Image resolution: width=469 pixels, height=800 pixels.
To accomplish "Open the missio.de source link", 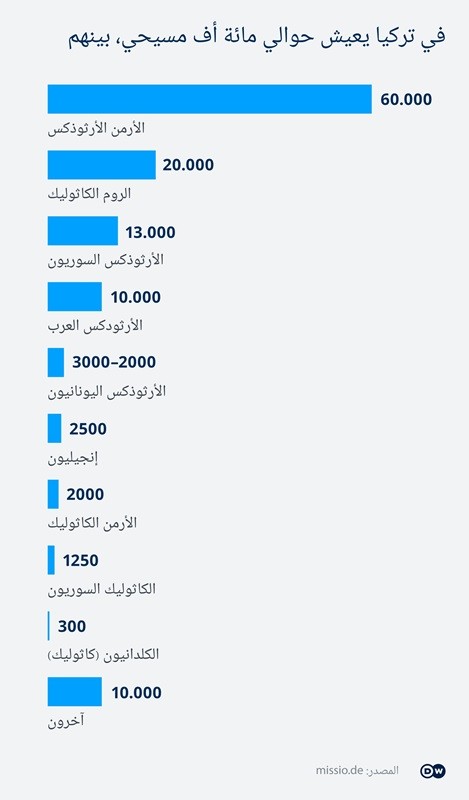I will click(x=339, y=770).
